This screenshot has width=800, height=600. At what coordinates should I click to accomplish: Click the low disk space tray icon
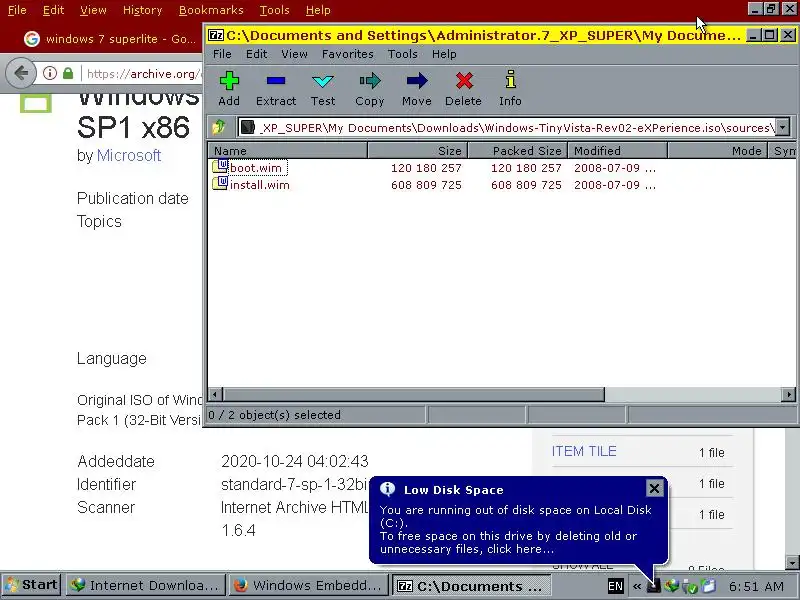pos(654,586)
